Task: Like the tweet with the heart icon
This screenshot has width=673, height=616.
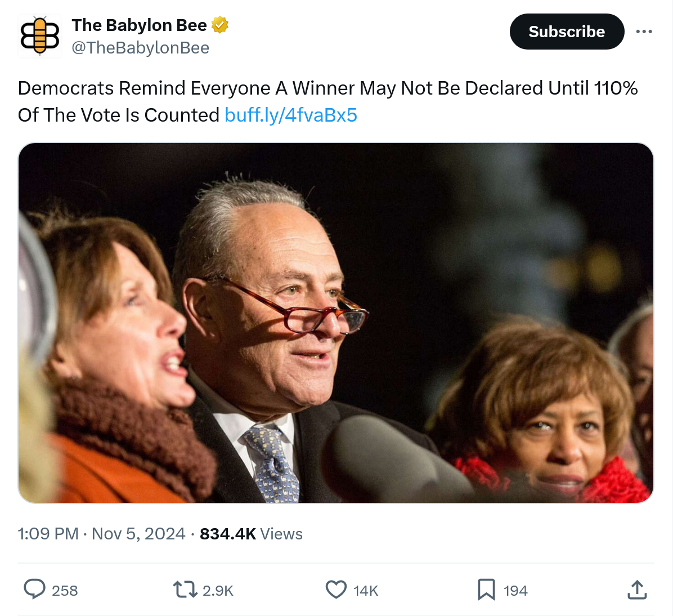Action: (336, 590)
